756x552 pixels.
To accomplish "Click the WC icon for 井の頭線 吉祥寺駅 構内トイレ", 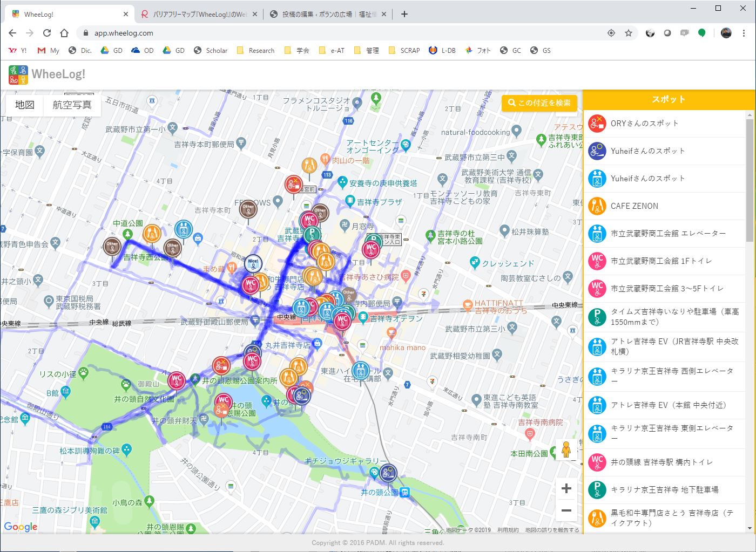I will tap(597, 462).
